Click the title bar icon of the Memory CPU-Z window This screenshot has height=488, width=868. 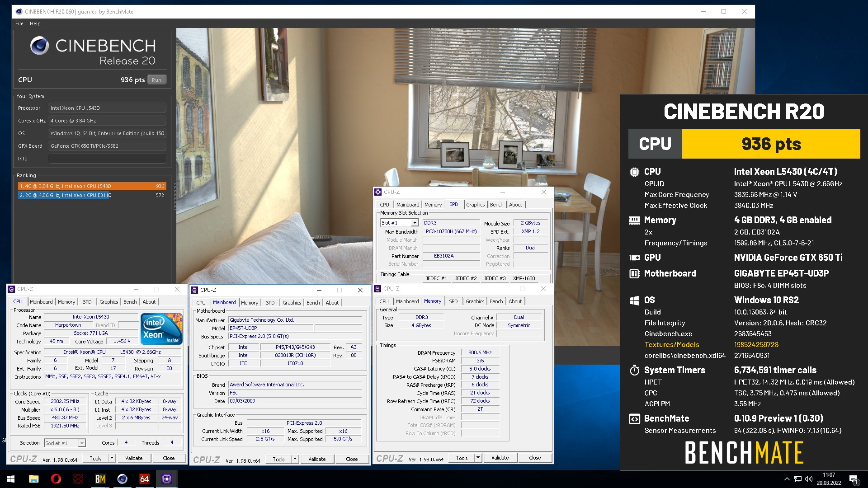coord(377,289)
